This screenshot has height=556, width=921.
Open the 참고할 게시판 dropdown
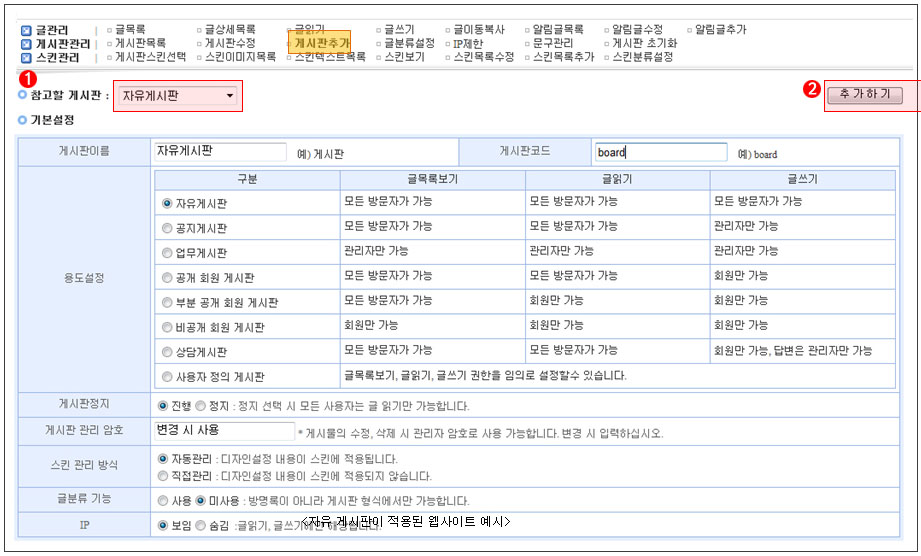[177, 96]
